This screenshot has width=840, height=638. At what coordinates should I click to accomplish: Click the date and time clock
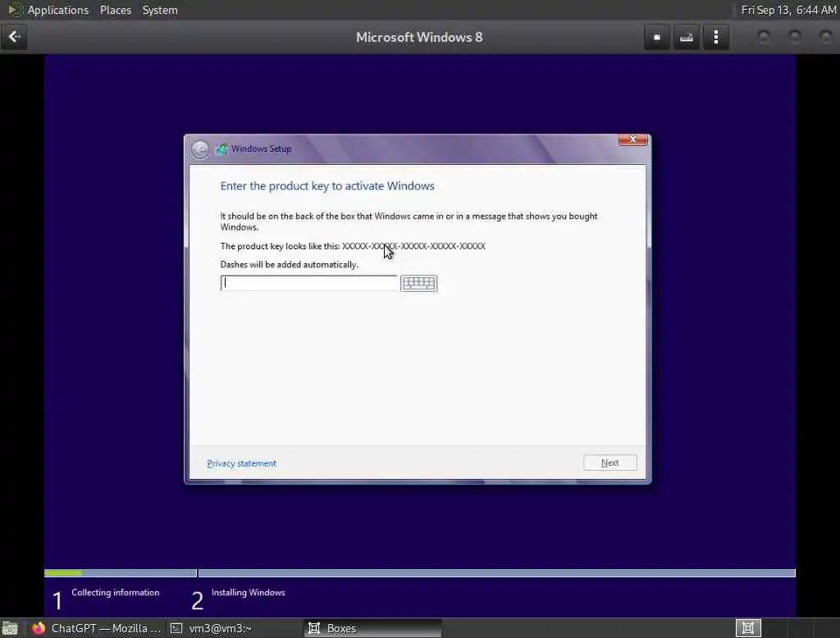click(788, 10)
